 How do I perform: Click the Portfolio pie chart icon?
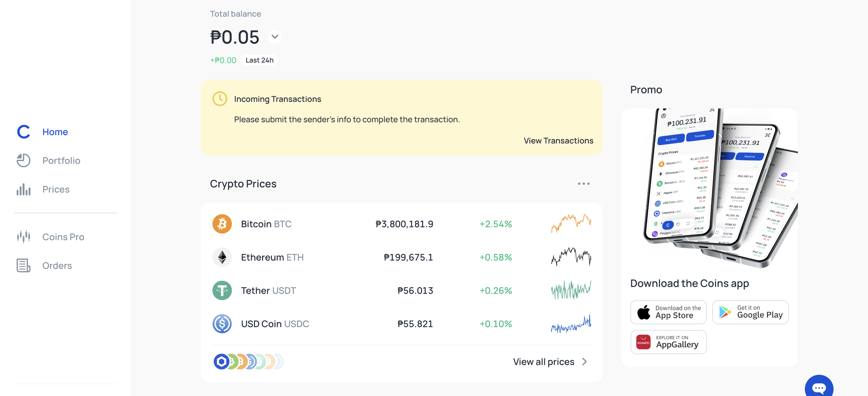click(24, 161)
